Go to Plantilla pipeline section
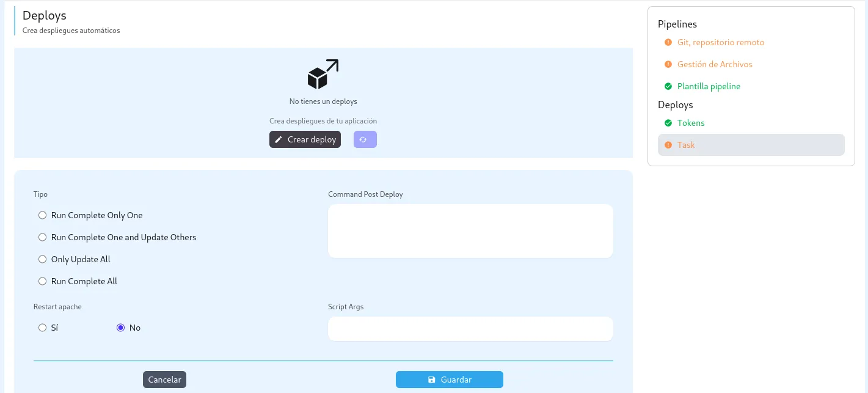Image resolution: width=868 pixels, height=393 pixels. [x=709, y=87]
